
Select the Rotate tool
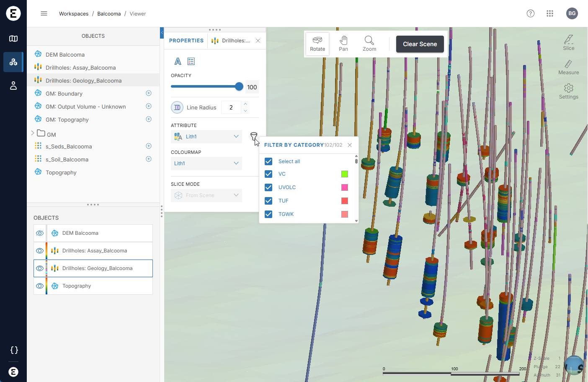coord(317,44)
